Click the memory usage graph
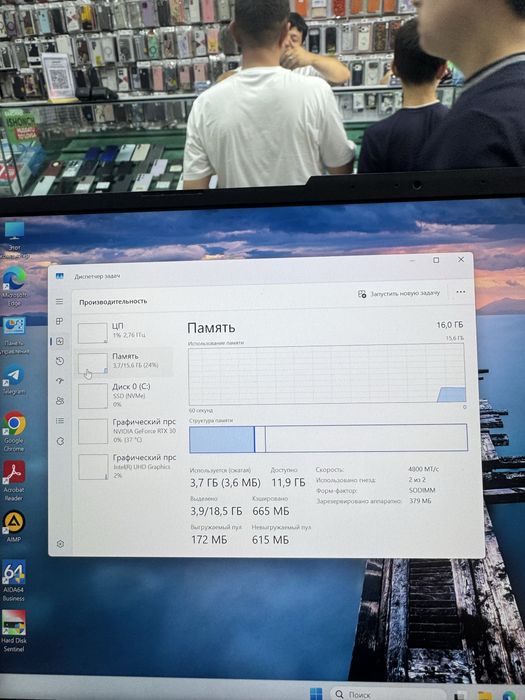525x700 pixels. point(327,375)
